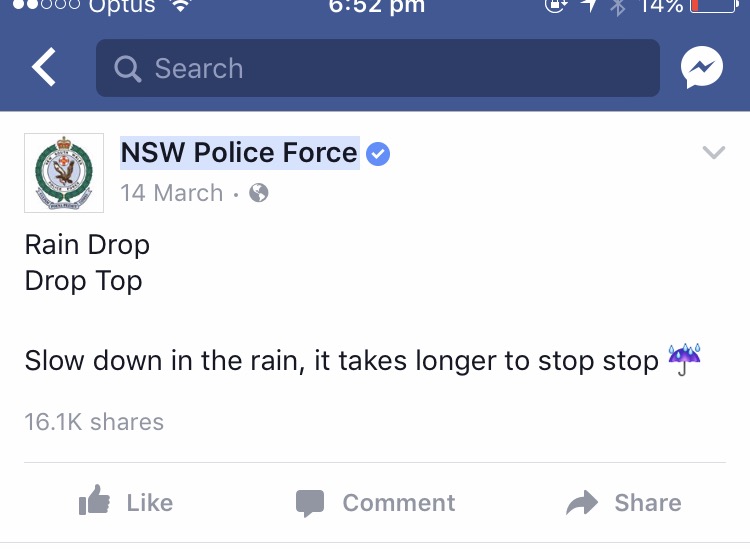Image resolution: width=750 pixels, height=549 pixels.
Task: Tap the Like button label
Action: coord(150,503)
